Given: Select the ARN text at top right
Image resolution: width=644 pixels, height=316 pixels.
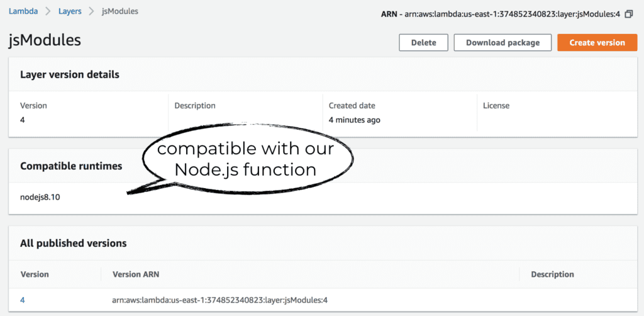Looking at the screenshot, I should point(501,14).
